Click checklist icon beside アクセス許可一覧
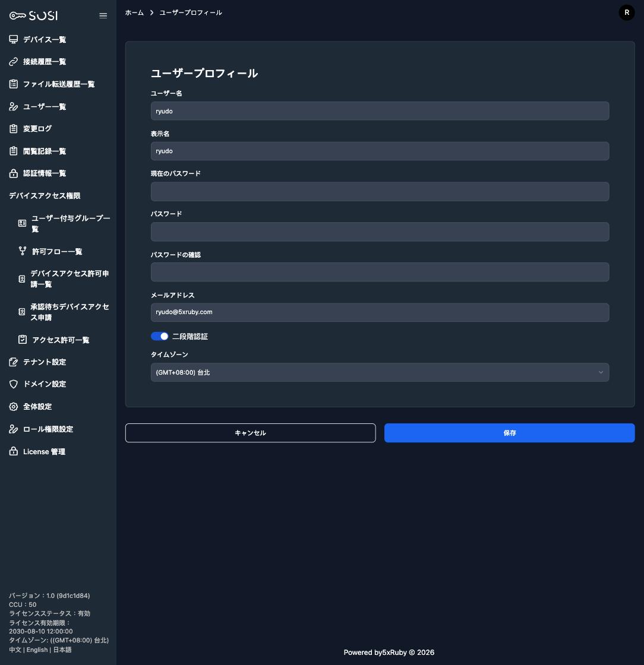The width and height of the screenshot is (644, 665). click(23, 340)
